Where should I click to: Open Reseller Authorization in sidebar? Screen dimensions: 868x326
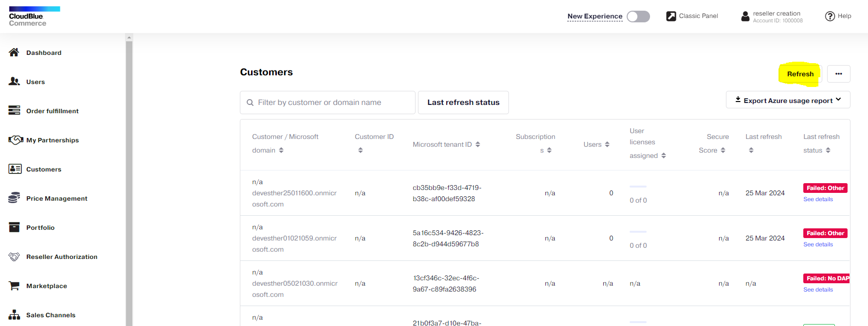point(61,257)
